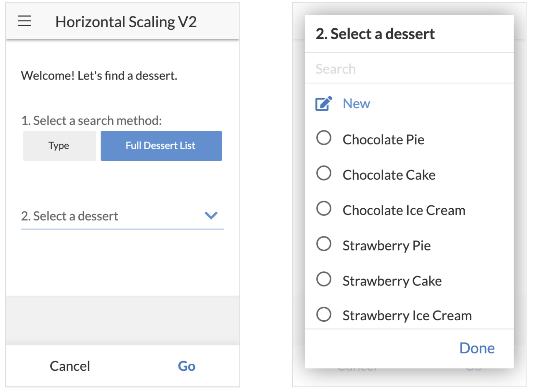Click the Horizontal Scaling V2 title
The height and width of the screenshot is (392, 534).
(126, 22)
